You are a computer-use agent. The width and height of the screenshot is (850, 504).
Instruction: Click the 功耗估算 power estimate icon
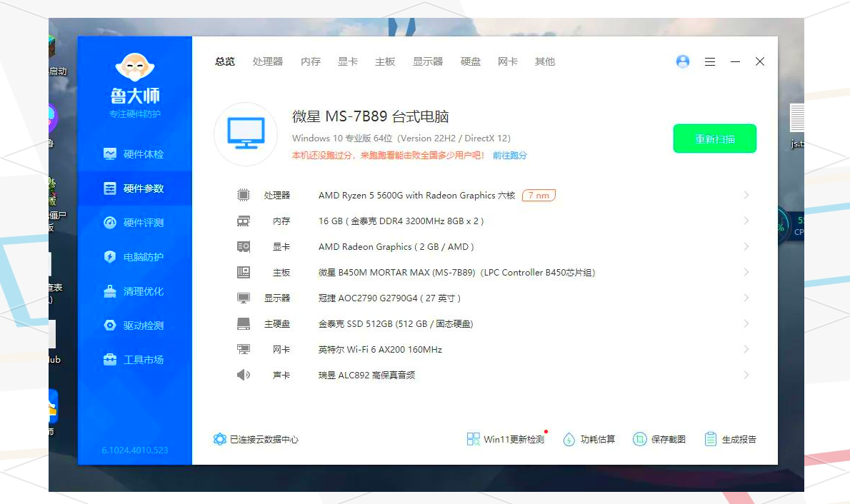tap(569, 439)
